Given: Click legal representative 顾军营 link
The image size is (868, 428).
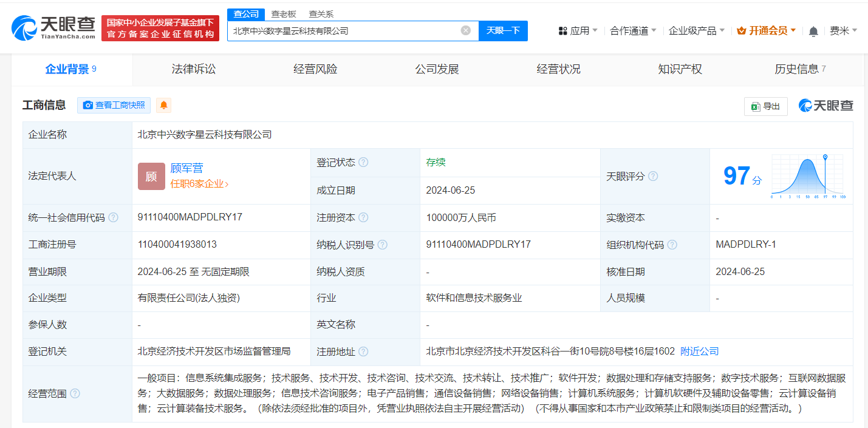Looking at the screenshot, I should [186, 168].
